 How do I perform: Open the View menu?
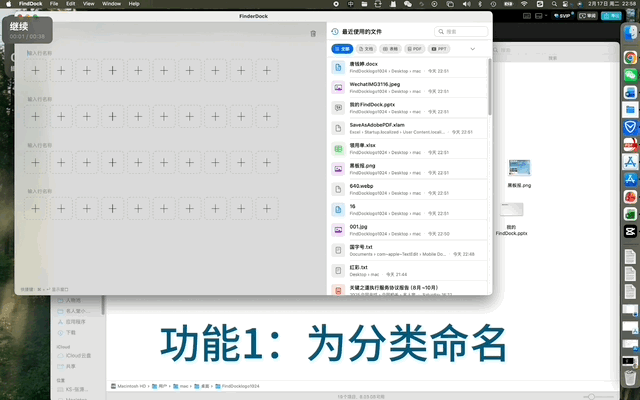(x=89, y=4)
